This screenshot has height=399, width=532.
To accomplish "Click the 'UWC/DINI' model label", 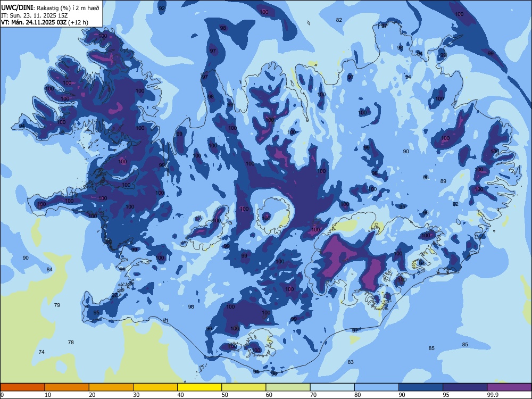I will click(x=17, y=7).
